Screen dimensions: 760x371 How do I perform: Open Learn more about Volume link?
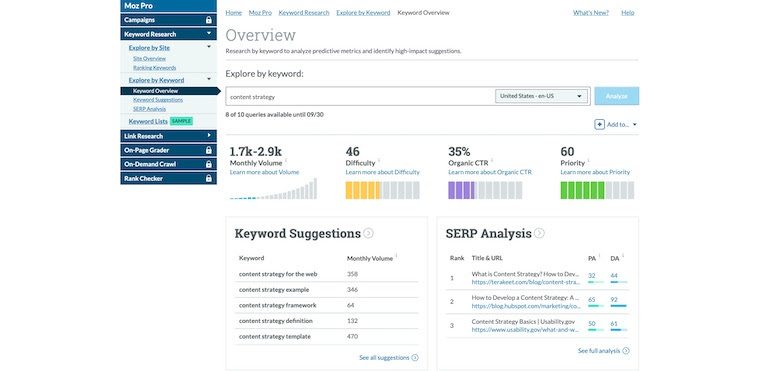click(265, 172)
